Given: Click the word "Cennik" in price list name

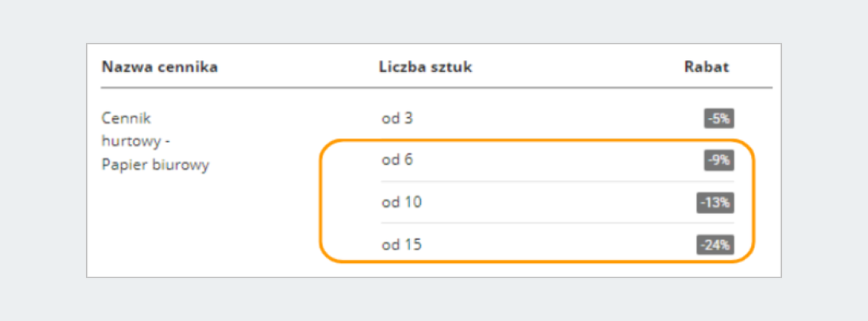Looking at the screenshot, I should click(x=127, y=119).
